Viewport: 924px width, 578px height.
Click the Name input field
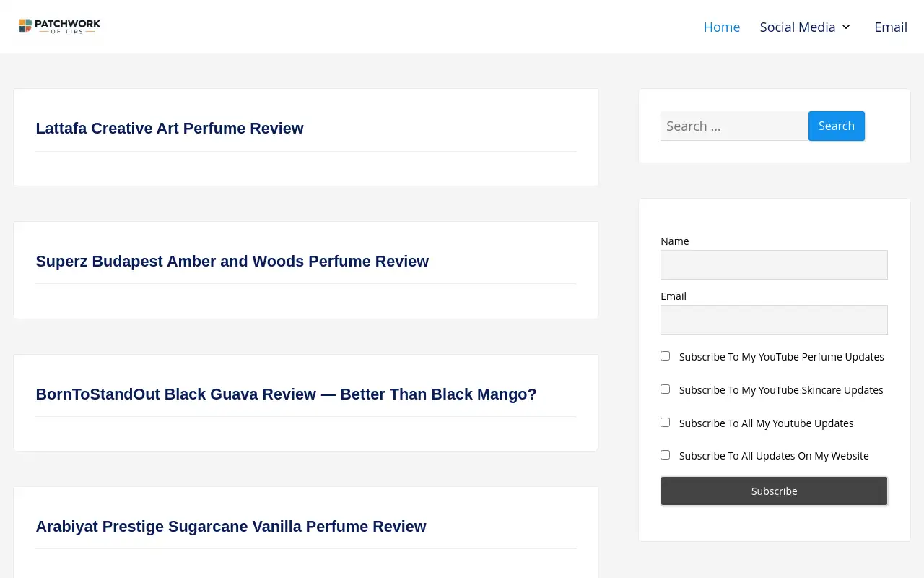(x=774, y=264)
